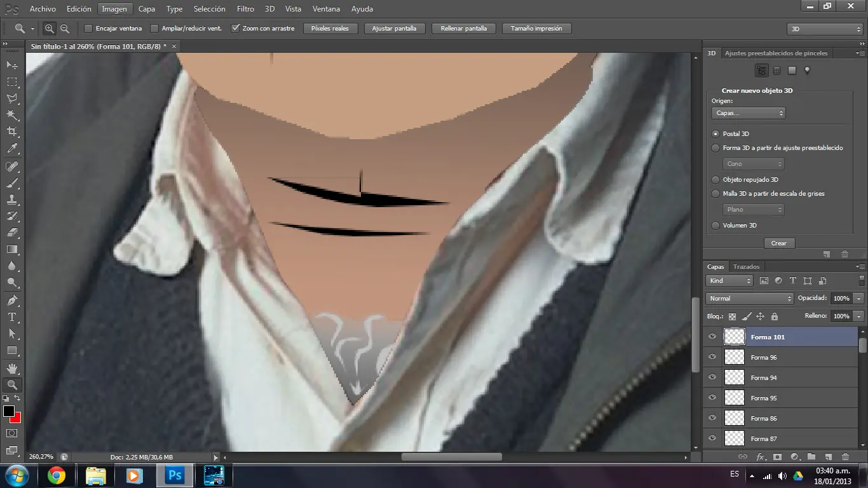Select the Dodge tool
The image size is (868, 488).
[x=12, y=282]
